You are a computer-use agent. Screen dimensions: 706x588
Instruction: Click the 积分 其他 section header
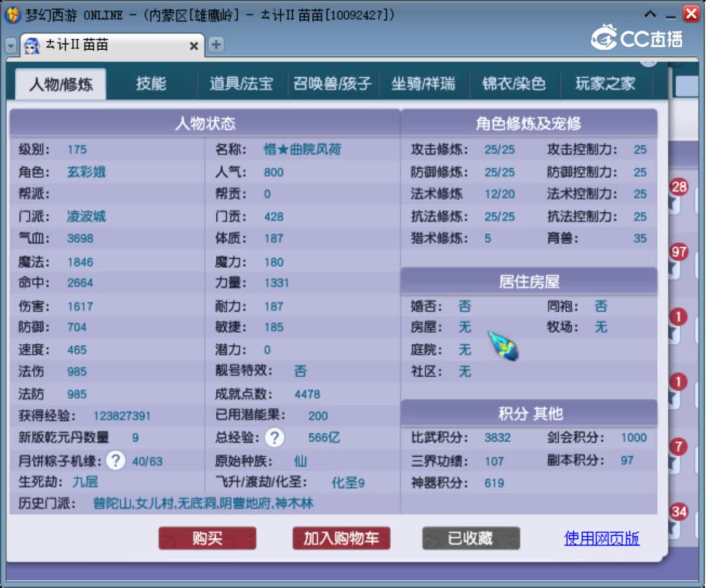click(528, 414)
